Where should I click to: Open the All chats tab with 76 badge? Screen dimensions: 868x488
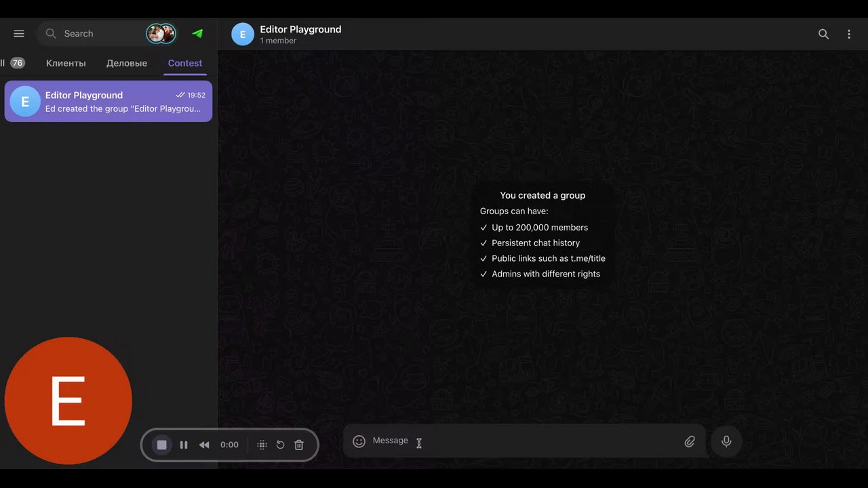(13, 63)
